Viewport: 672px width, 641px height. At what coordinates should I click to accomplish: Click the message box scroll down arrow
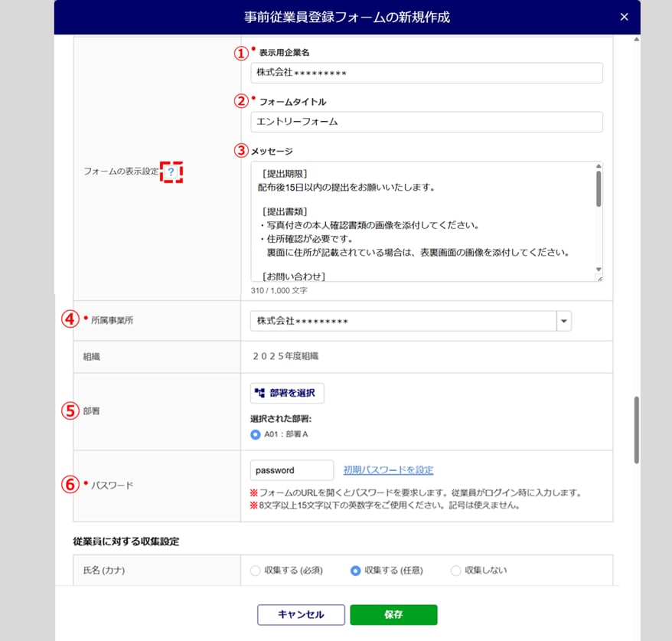click(599, 277)
